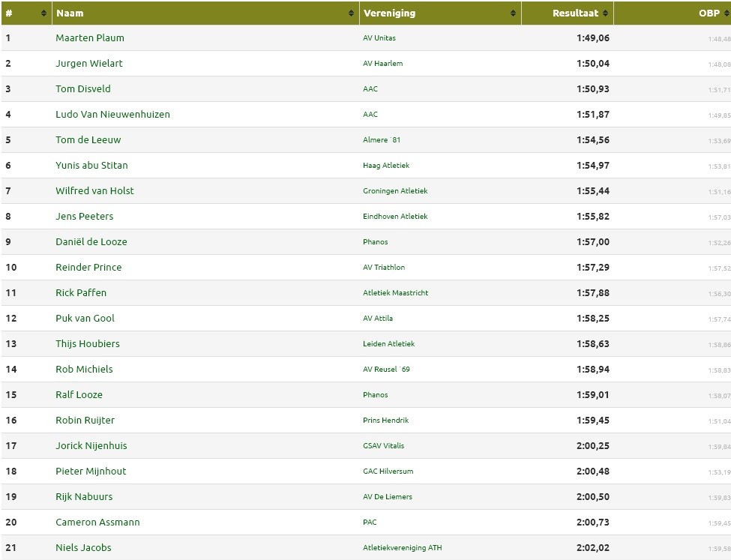Screen dimensions: 731x560
Task: Select GAC Hilversum club link
Action: point(388,472)
